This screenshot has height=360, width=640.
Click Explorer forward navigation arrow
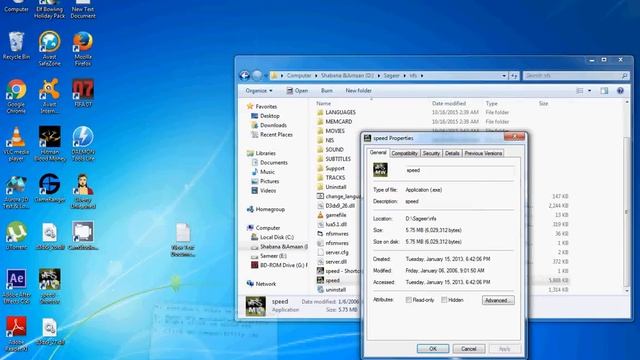(257, 76)
